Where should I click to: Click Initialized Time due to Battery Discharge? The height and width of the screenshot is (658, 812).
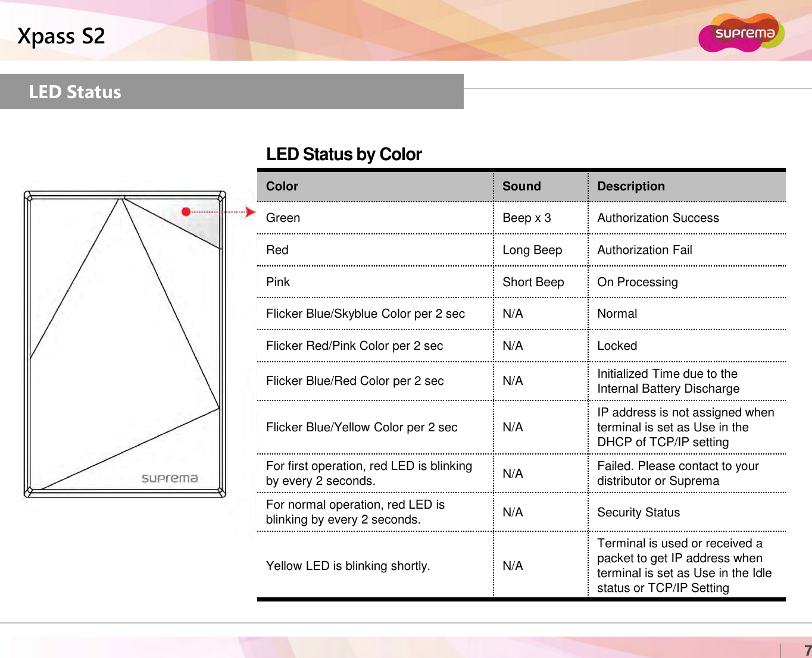coord(669,381)
